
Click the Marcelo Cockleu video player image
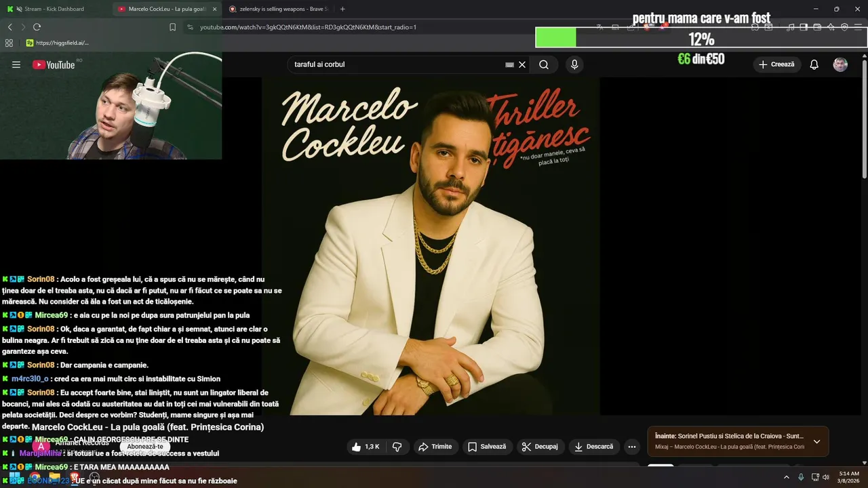click(431, 245)
